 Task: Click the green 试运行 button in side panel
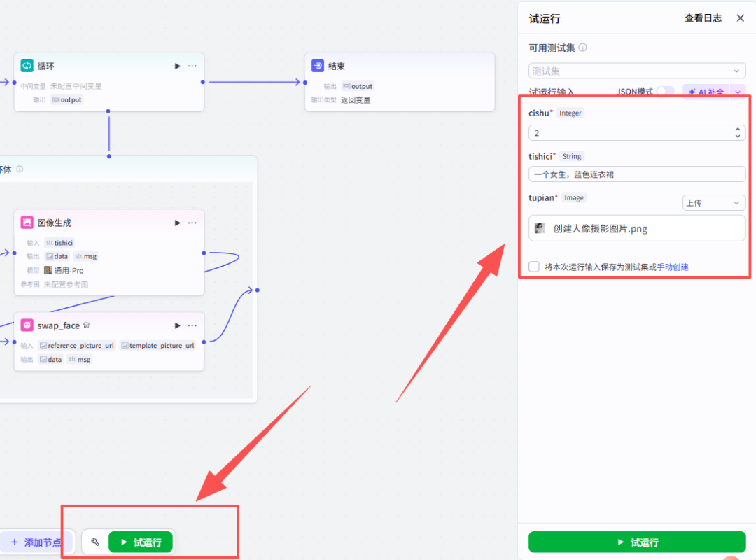[636, 542]
